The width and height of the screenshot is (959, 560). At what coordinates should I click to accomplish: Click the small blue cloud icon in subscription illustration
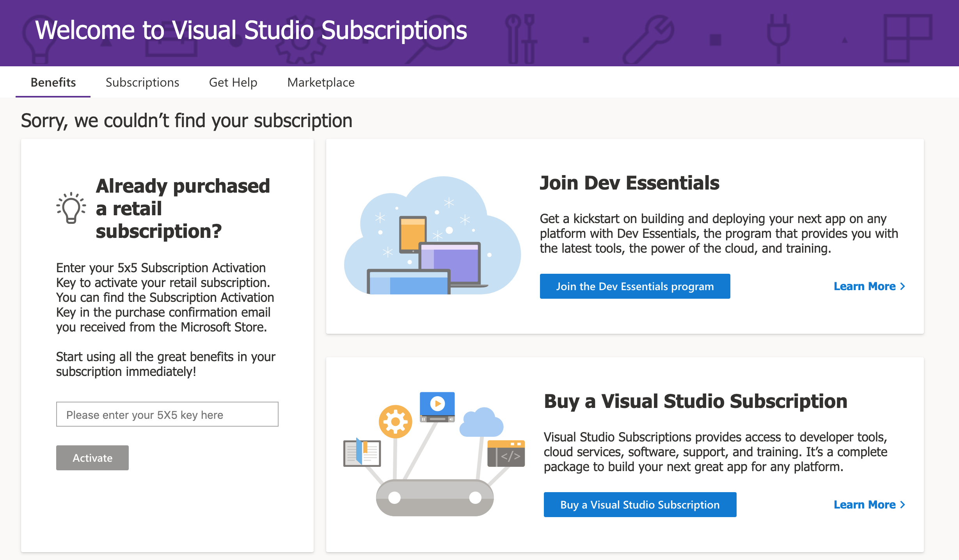coord(481,422)
